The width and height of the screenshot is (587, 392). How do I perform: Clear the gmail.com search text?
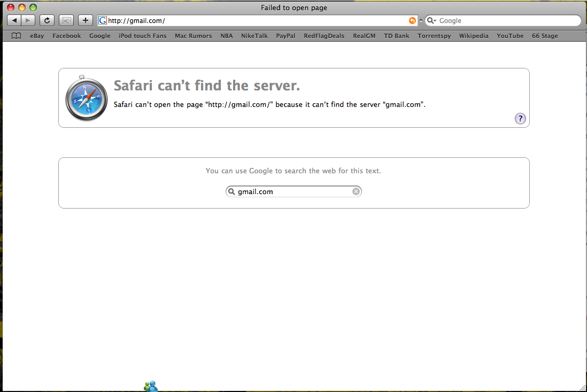click(x=356, y=191)
